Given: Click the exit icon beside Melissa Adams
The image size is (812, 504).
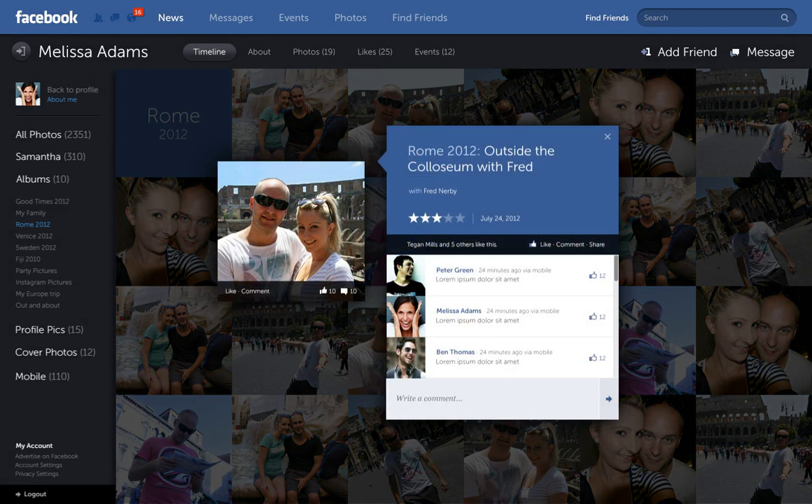Looking at the screenshot, I should 21,51.
